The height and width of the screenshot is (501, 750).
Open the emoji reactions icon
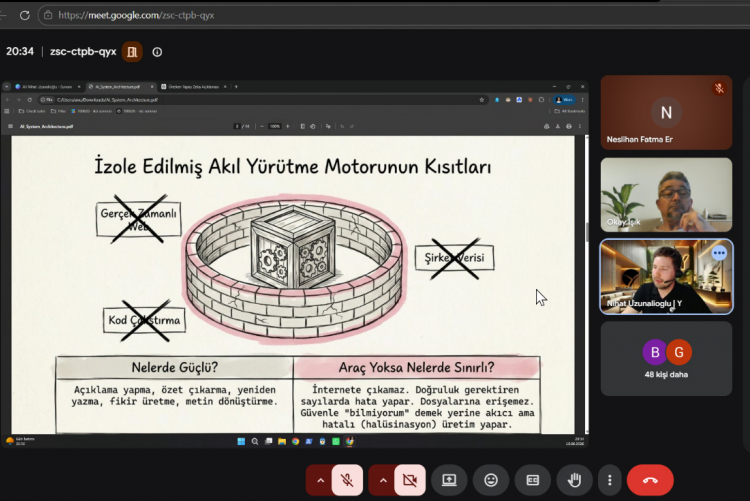tap(491, 480)
